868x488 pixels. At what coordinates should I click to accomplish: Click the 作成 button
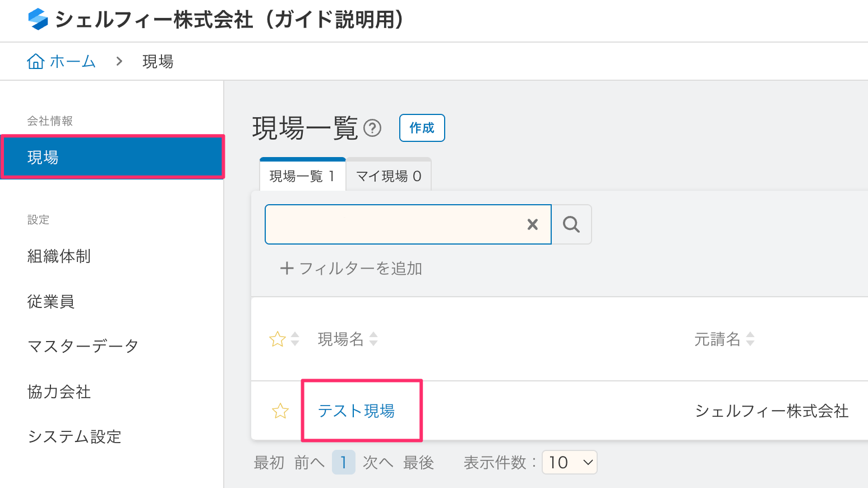click(422, 128)
